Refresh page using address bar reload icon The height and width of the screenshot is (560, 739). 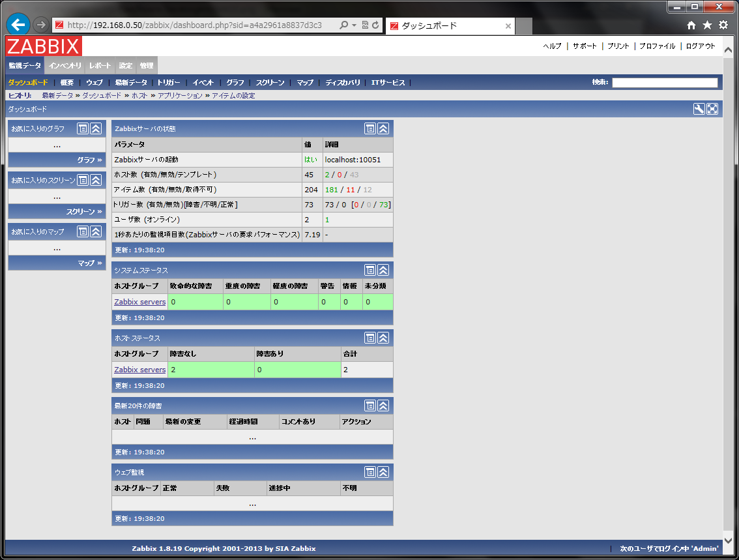pyautogui.click(x=375, y=25)
